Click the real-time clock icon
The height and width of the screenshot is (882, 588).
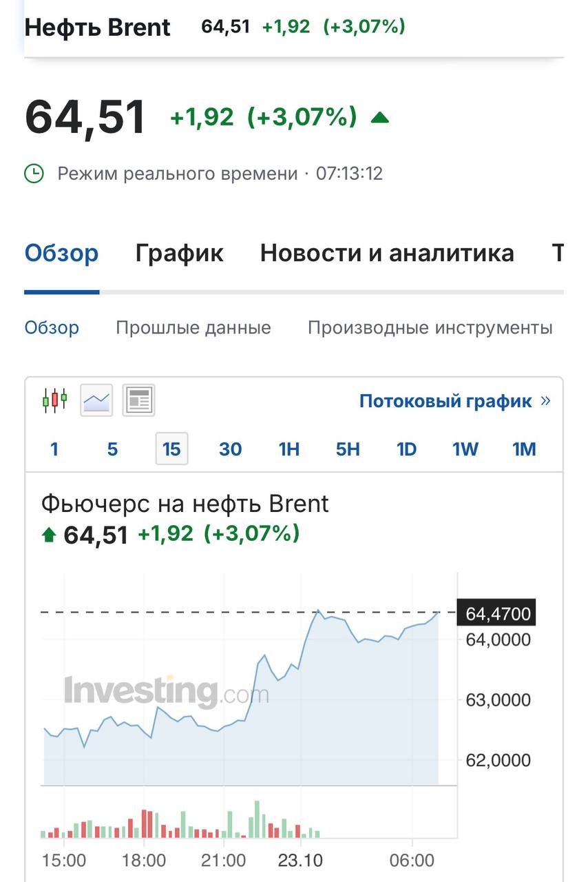pos(34,173)
